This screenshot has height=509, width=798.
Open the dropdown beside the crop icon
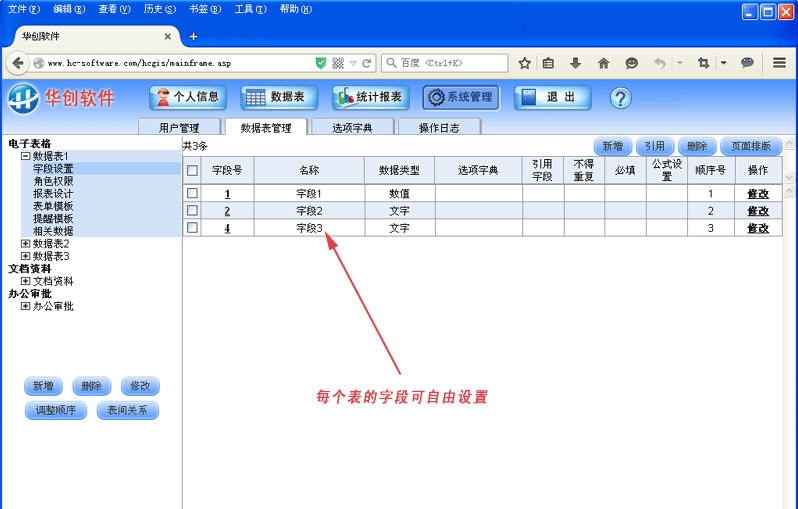[723, 63]
